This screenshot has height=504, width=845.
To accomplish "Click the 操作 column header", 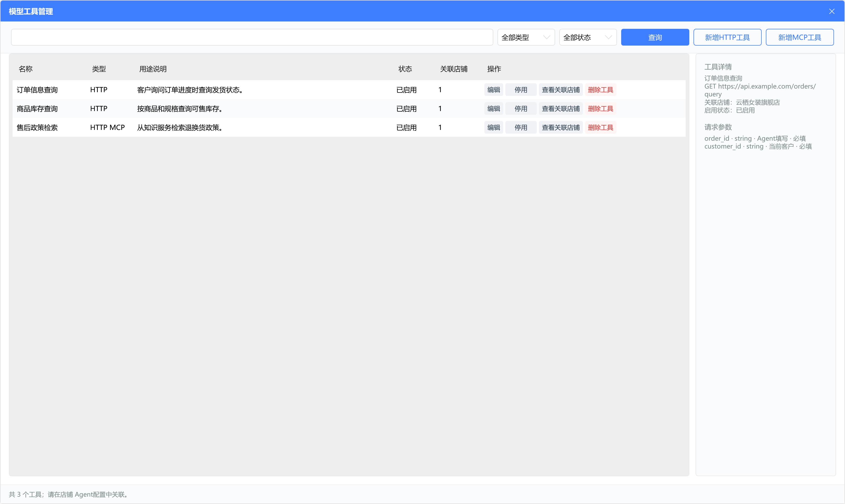I will pyautogui.click(x=494, y=69).
